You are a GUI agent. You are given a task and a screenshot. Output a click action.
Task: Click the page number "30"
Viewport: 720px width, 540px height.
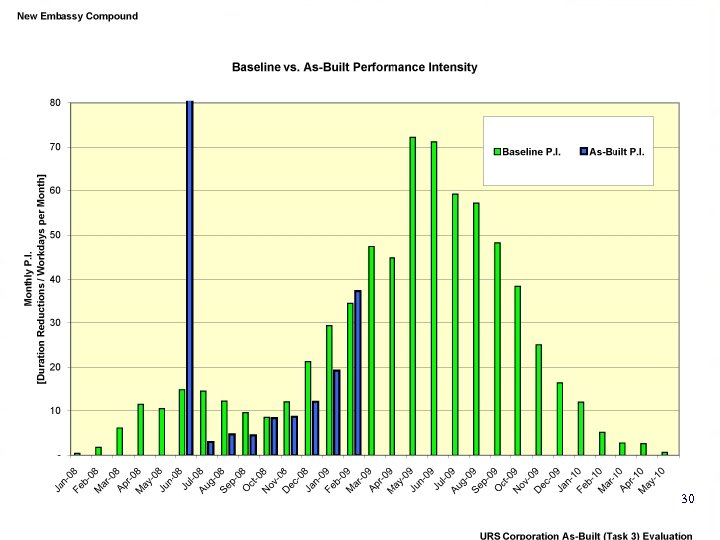[x=688, y=499]
